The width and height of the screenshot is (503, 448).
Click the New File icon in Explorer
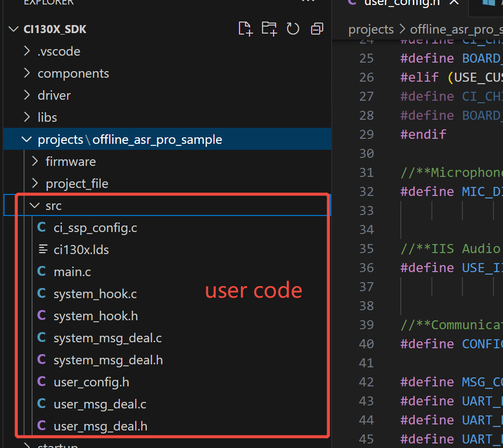(245, 29)
